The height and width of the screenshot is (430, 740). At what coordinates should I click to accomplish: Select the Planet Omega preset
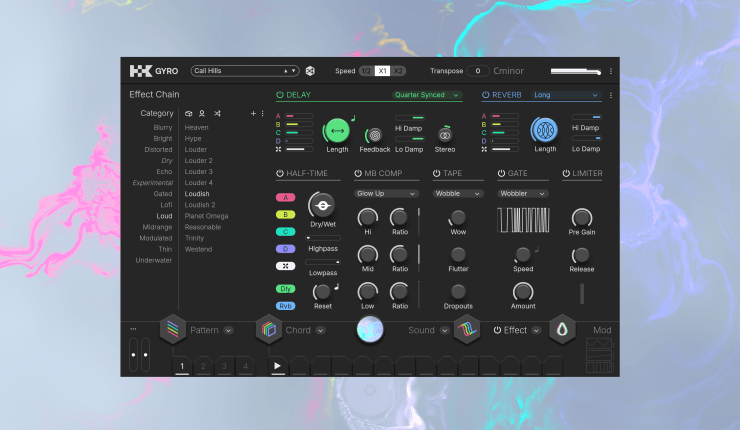click(x=206, y=216)
